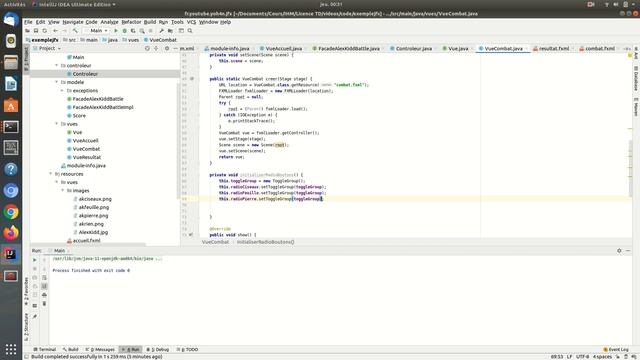Open settings via the wrench icon
640x360 pixels.
tap(161, 31)
